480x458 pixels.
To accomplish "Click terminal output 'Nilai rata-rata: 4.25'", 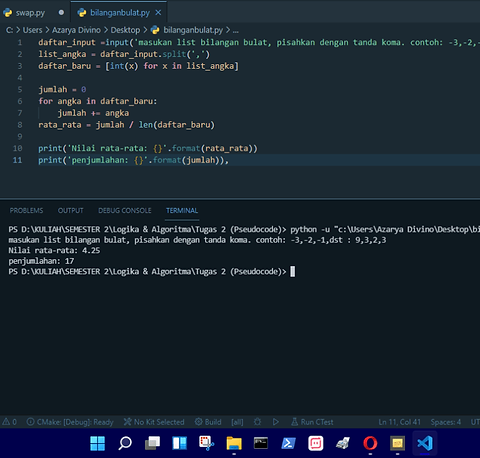I will [54, 250].
